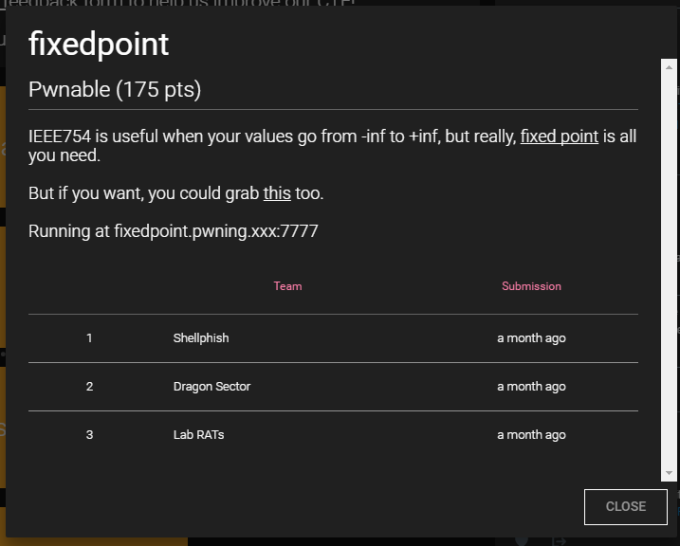Viewport: 680px width, 546px height.
Task: Open the underlined "fixed point" link
Action: click(x=559, y=136)
